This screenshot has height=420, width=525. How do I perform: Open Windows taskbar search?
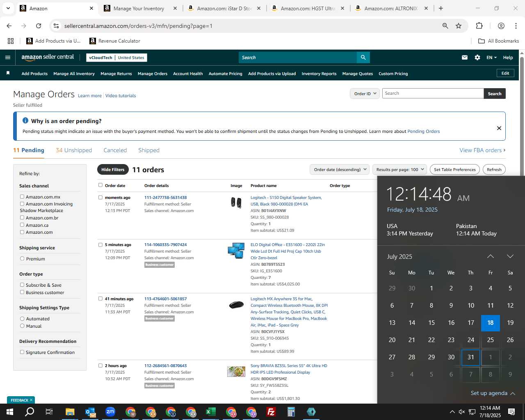coord(30,412)
